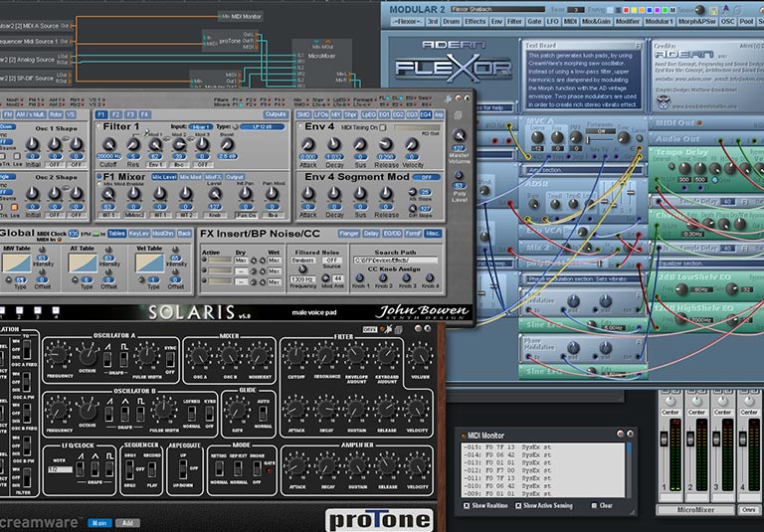Open Effects category in Modular 2 menu
The image size is (764, 532).
[x=476, y=22]
